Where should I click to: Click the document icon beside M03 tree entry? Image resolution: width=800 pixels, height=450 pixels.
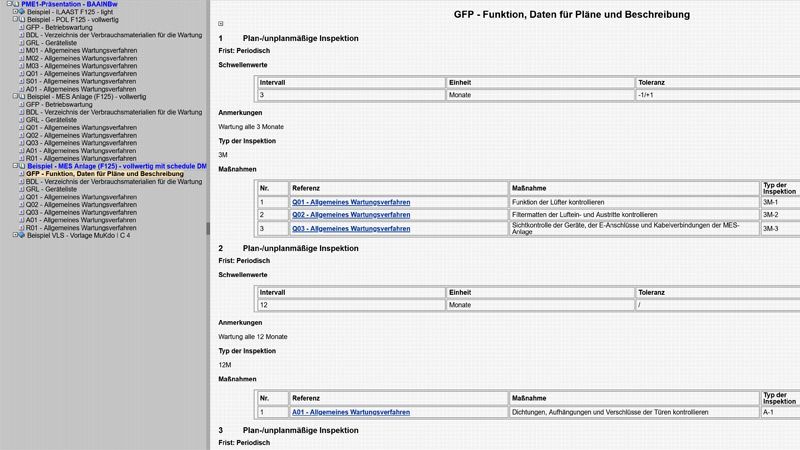click(x=22, y=66)
